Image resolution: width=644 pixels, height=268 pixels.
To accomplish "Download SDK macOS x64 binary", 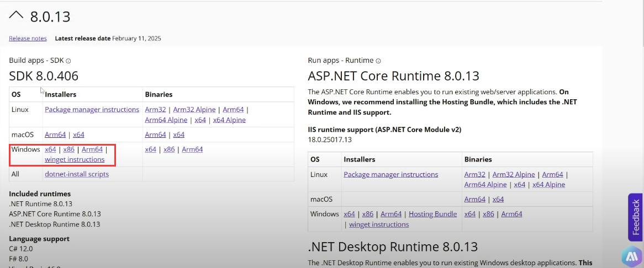I will click(178, 135).
